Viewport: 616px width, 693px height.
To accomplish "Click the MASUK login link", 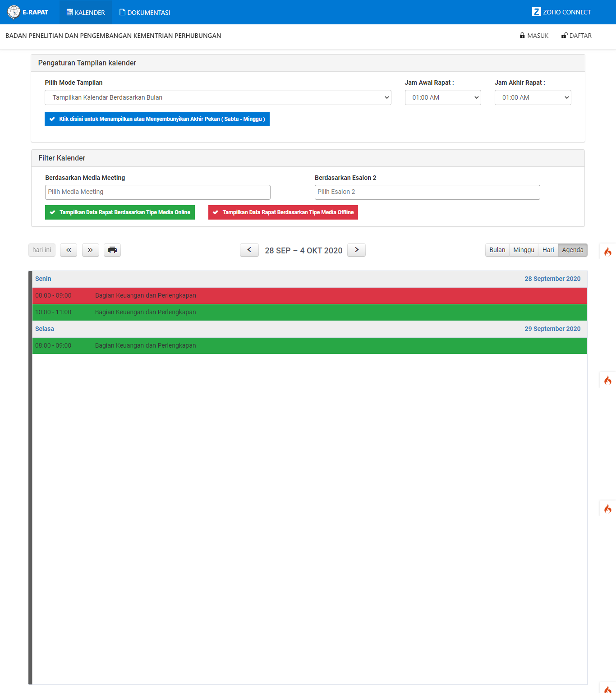I will (534, 36).
